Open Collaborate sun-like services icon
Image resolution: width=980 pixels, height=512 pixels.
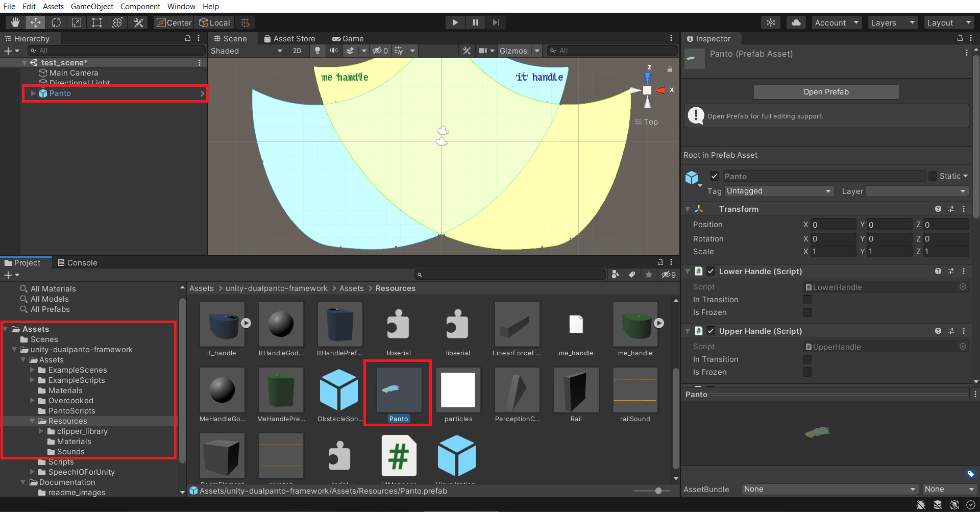[771, 22]
